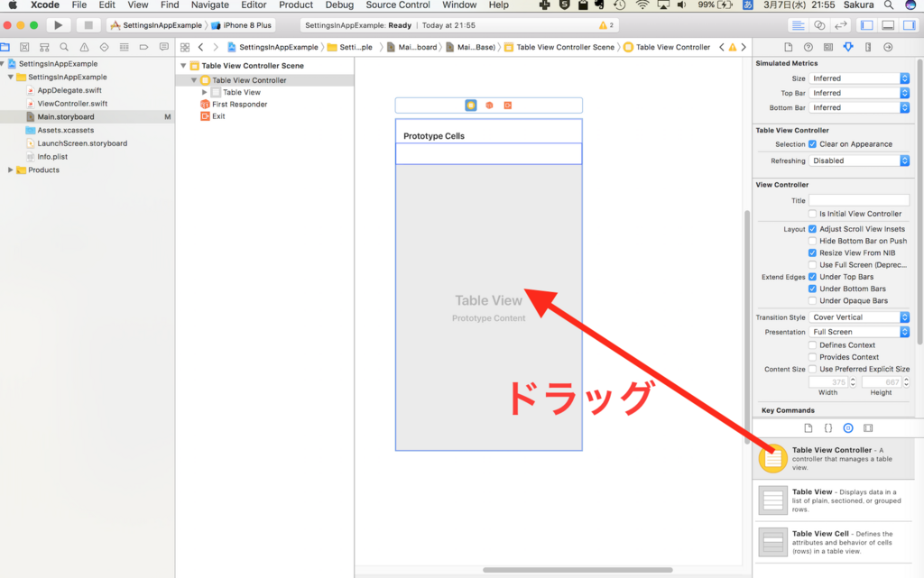Toggle Clear on Appearance checkbox
The image size is (924, 578).
pyautogui.click(x=813, y=144)
